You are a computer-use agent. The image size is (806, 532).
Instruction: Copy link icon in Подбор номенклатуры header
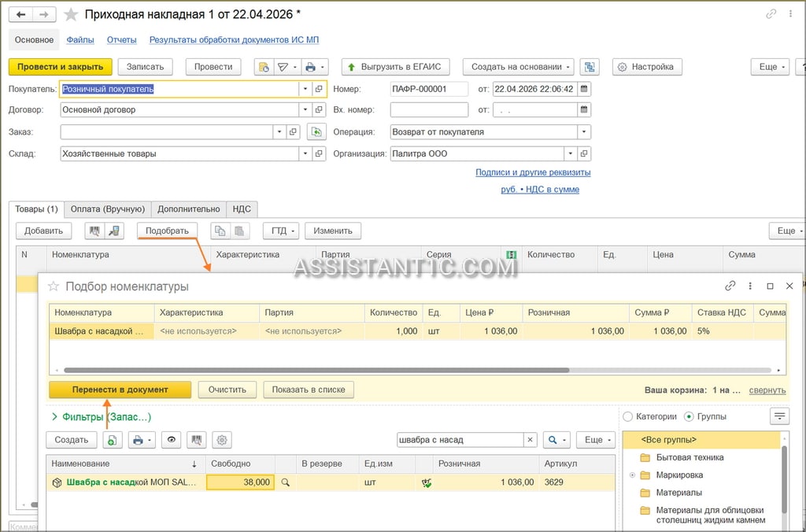click(x=730, y=286)
